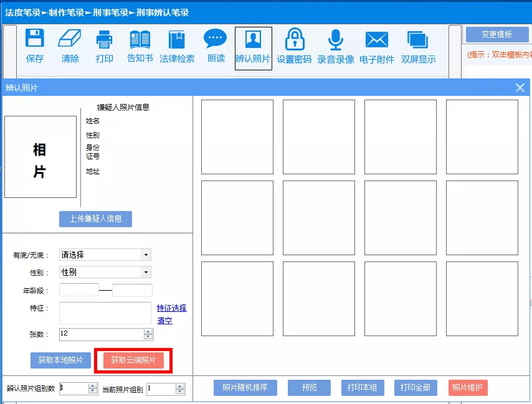Click the 照片随机排序 shuffle button
The image size is (532, 404).
tap(245, 388)
